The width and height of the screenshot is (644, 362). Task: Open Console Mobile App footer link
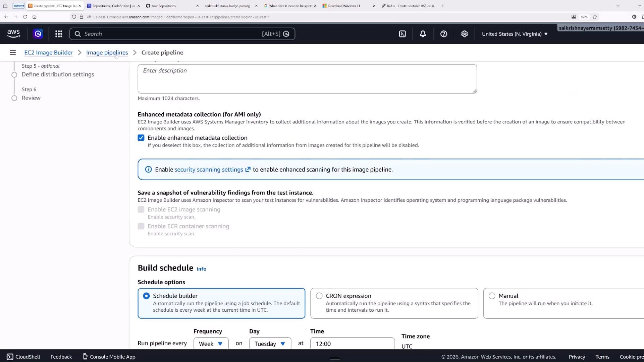pos(109,357)
